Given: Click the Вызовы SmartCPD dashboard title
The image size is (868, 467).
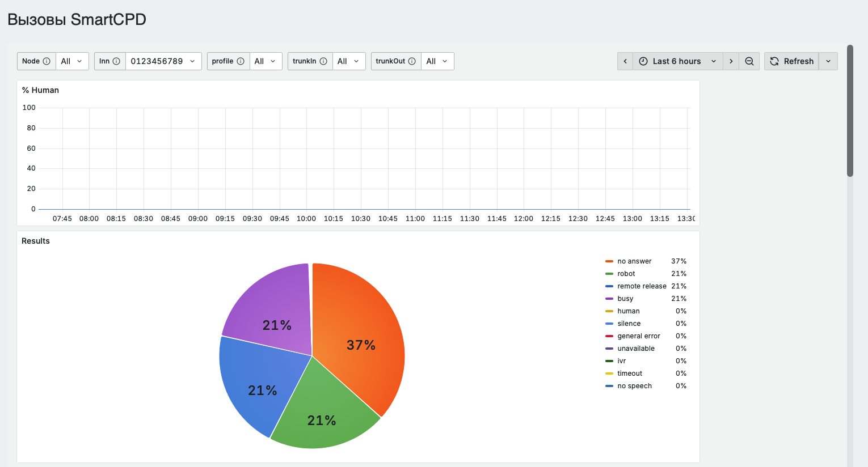Looking at the screenshot, I should (x=77, y=19).
